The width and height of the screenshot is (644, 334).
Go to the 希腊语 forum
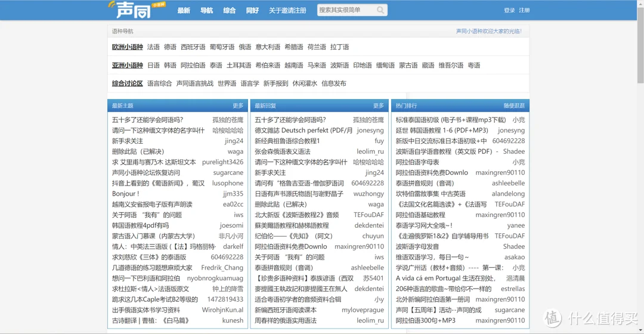coord(293,47)
